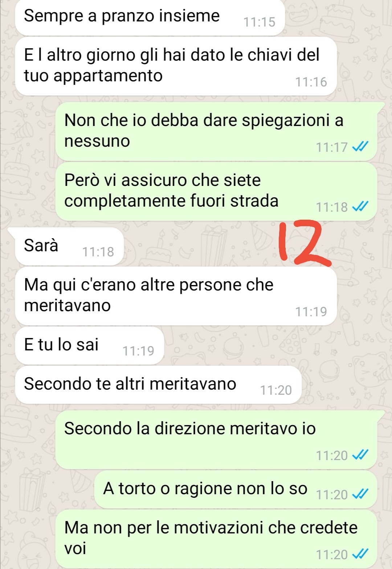Tap the 11:16 timestamp on the apartment keys message
The width and height of the screenshot is (392, 569).
pyautogui.click(x=311, y=82)
